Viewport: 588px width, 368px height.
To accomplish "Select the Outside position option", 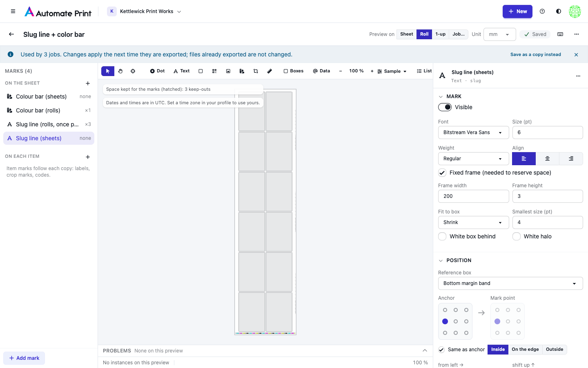I will (x=555, y=350).
